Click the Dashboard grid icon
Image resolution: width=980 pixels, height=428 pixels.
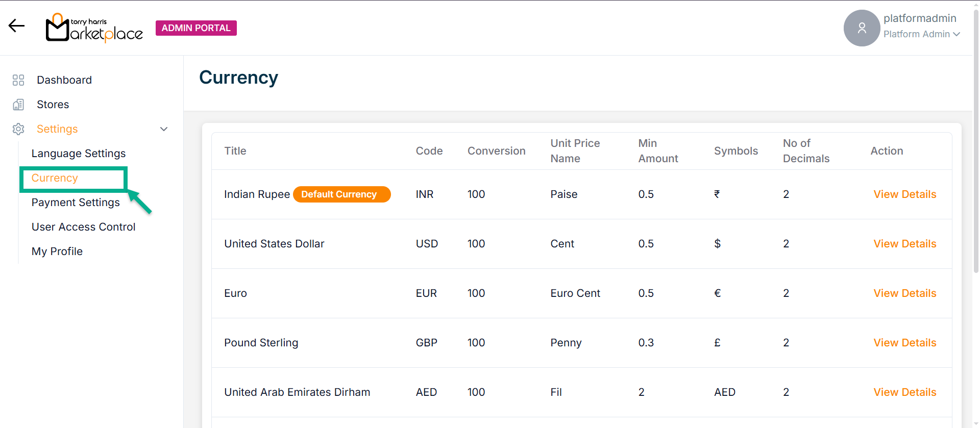[18, 80]
